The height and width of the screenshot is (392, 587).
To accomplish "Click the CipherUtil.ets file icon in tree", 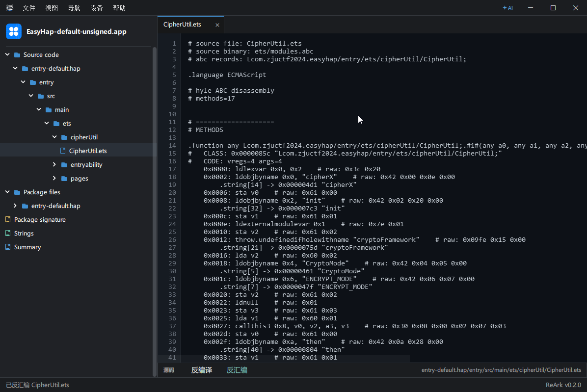I will (63, 151).
